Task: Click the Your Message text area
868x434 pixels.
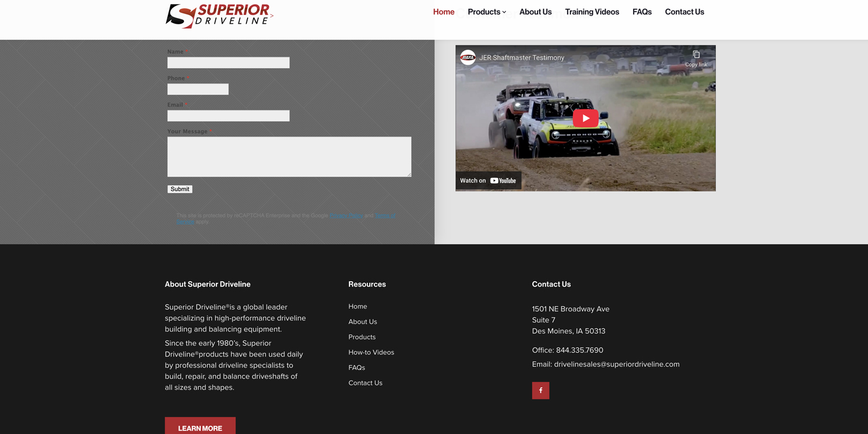Action: 289,157
